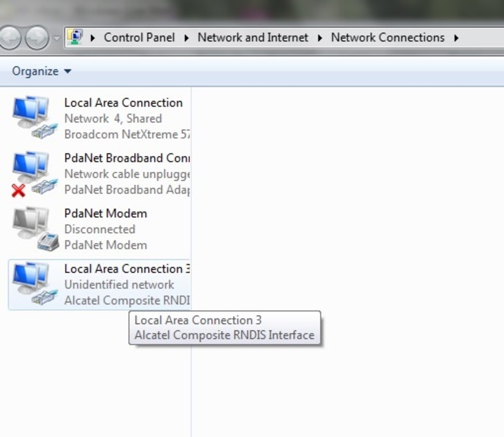Click the network folder icon in address bar

(x=75, y=37)
